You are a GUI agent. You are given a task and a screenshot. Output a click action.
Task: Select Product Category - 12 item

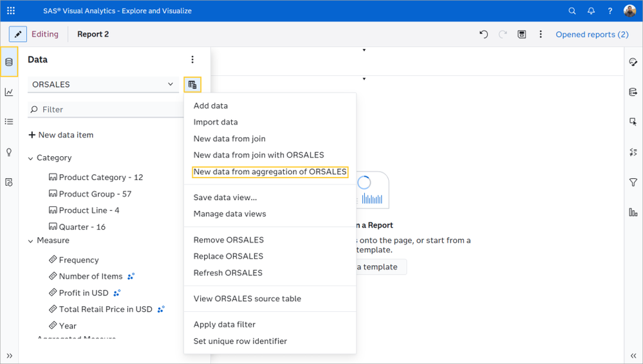pos(95,177)
